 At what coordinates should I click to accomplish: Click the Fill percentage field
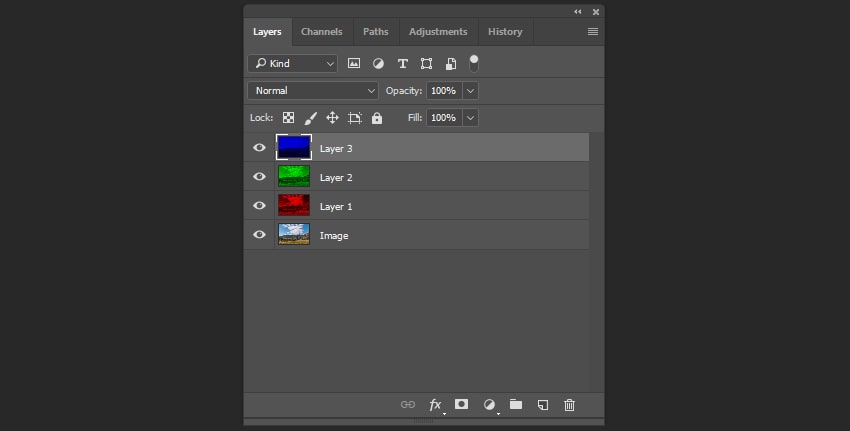tap(443, 118)
